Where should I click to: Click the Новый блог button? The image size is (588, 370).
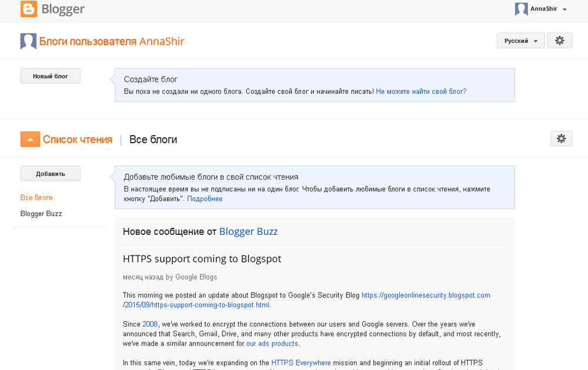[50, 76]
